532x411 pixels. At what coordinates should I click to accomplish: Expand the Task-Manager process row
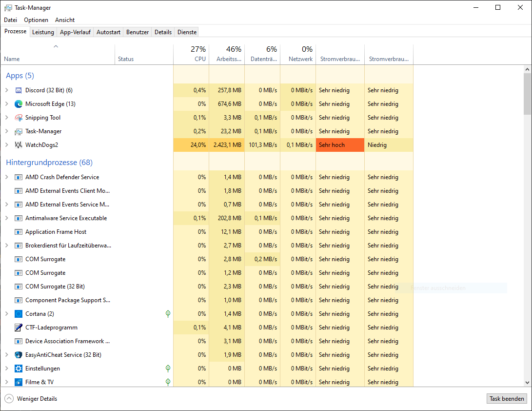click(x=7, y=131)
